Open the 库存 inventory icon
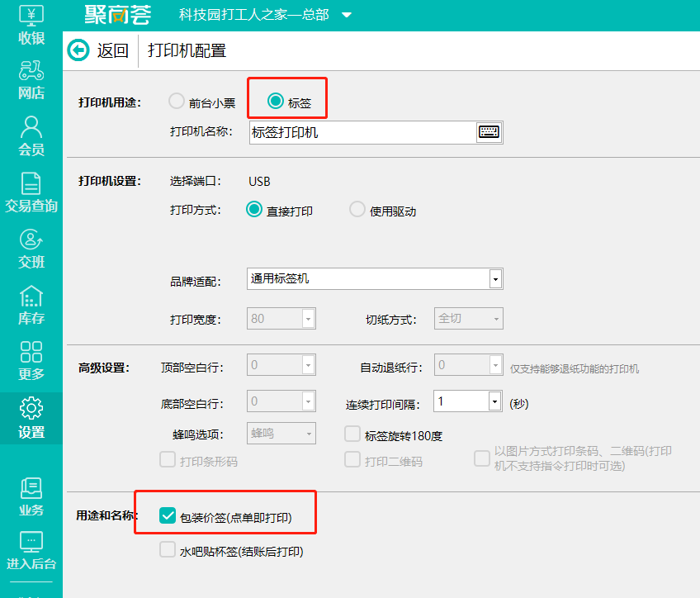 point(31,304)
